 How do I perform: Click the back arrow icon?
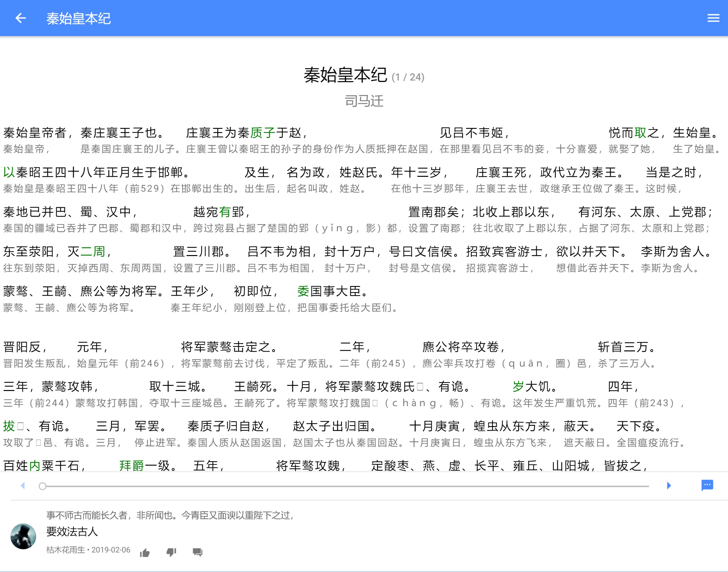[x=21, y=18]
